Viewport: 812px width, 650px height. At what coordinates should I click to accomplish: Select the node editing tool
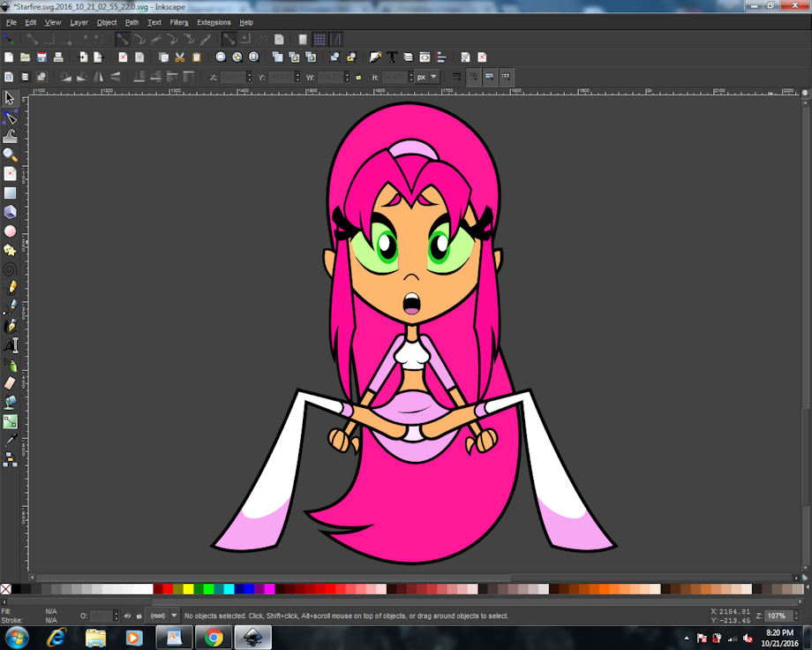[x=10, y=117]
